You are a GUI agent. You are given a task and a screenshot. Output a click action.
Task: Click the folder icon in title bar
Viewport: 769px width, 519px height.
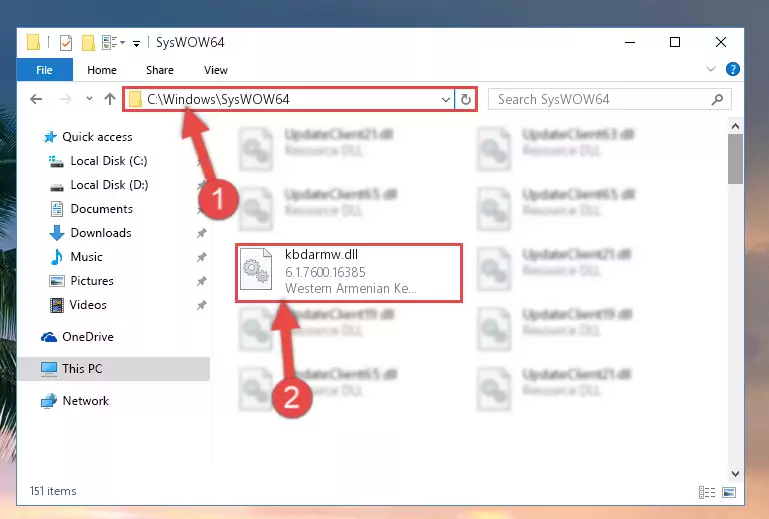(x=33, y=43)
